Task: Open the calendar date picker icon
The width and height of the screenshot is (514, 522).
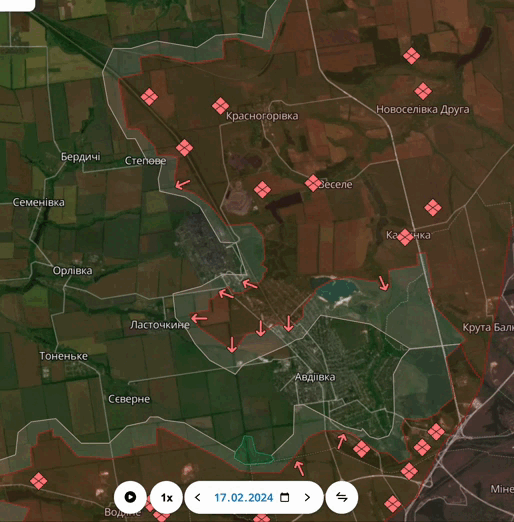Action: click(x=284, y=497)
